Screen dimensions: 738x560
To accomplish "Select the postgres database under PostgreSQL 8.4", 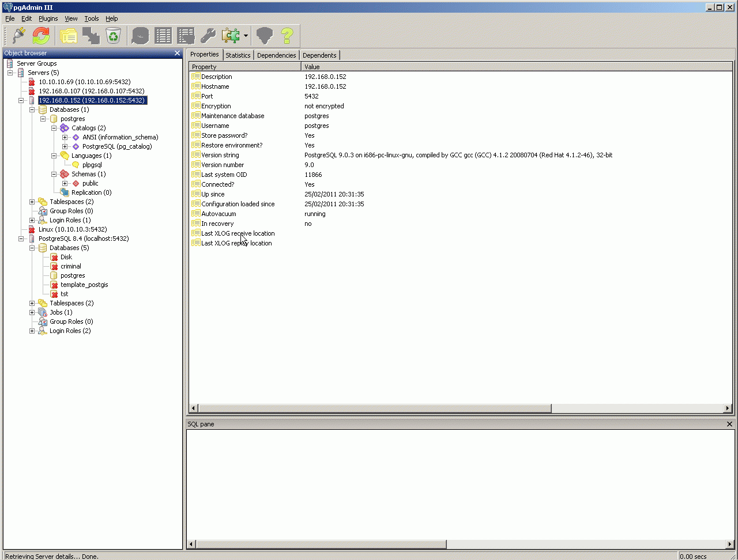I will coord(73,275).
